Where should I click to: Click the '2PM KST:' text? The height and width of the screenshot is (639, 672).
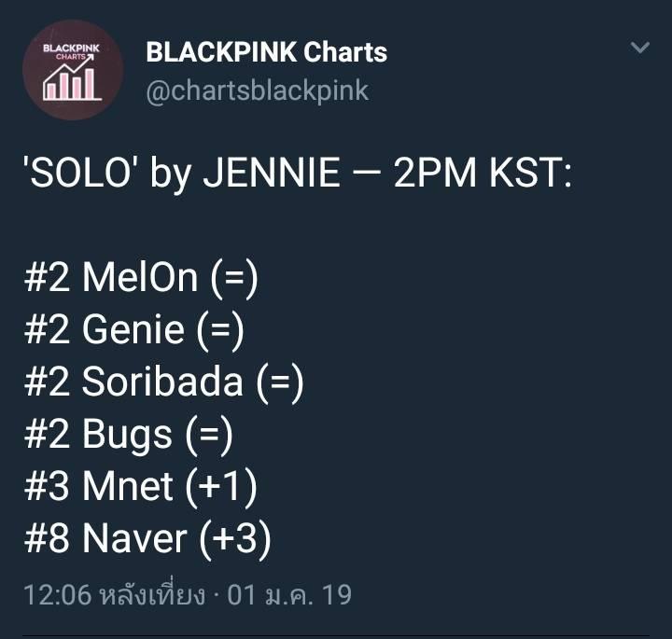coord(483,173)
